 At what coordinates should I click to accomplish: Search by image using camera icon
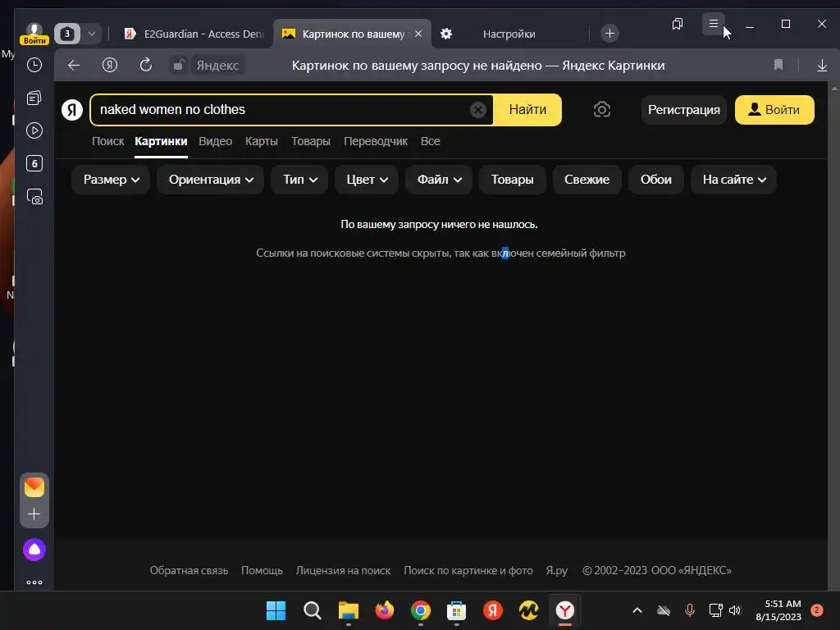[x=601, y=110]
